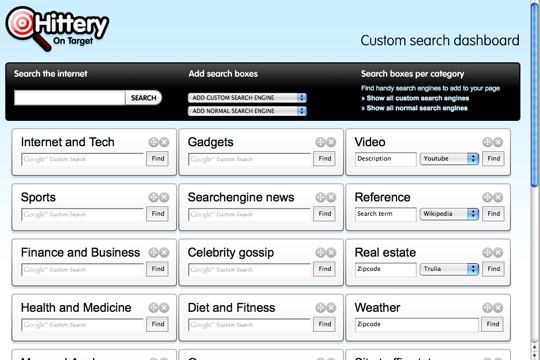Focus the Reference Search term field
This screenshot has width=540, height=360.
pos(385,214)
